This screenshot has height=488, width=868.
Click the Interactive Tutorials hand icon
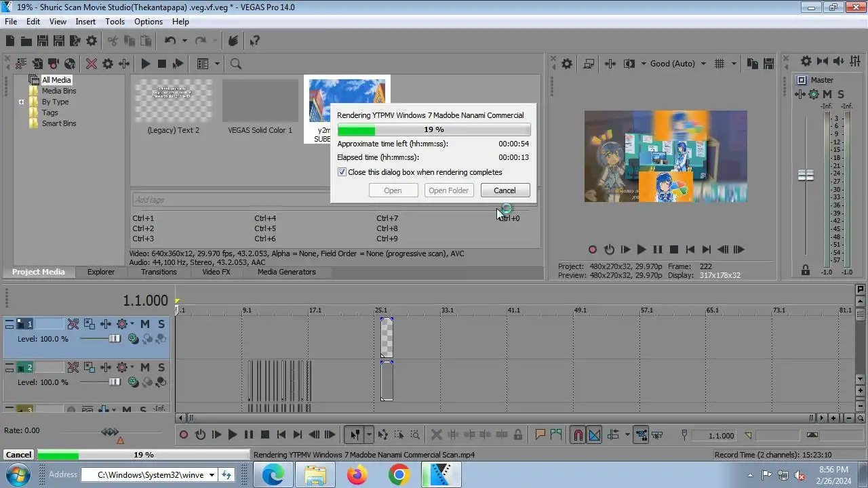click(x=233, y=41)
